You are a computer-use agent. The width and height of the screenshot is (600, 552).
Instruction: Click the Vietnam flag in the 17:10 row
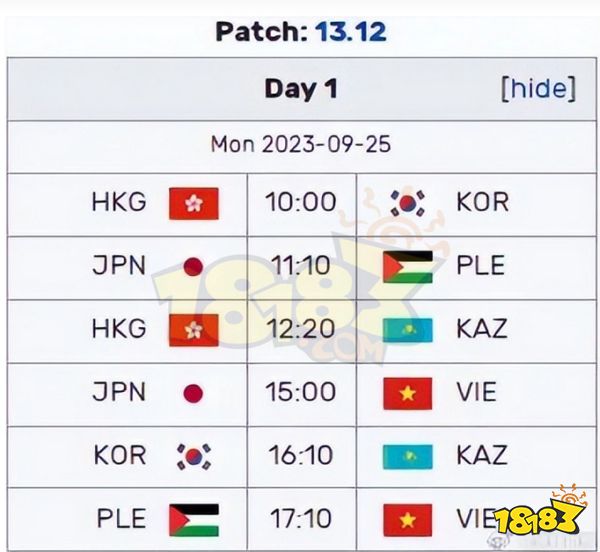pos(407,519)
